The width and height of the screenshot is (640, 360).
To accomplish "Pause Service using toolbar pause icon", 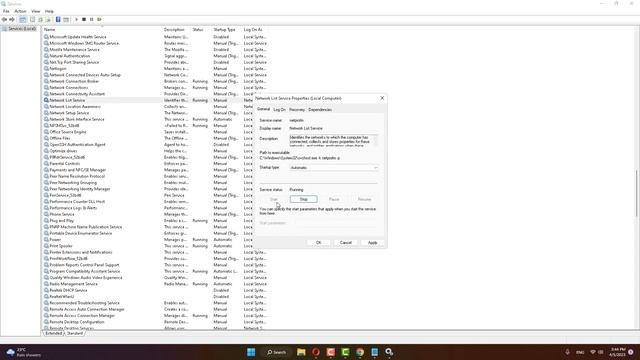I will [91, 20].
